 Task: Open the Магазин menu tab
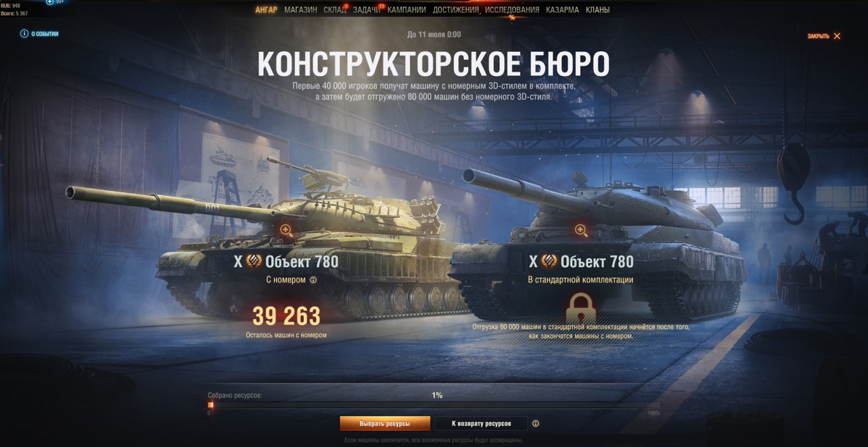click(x=301, y=10)
